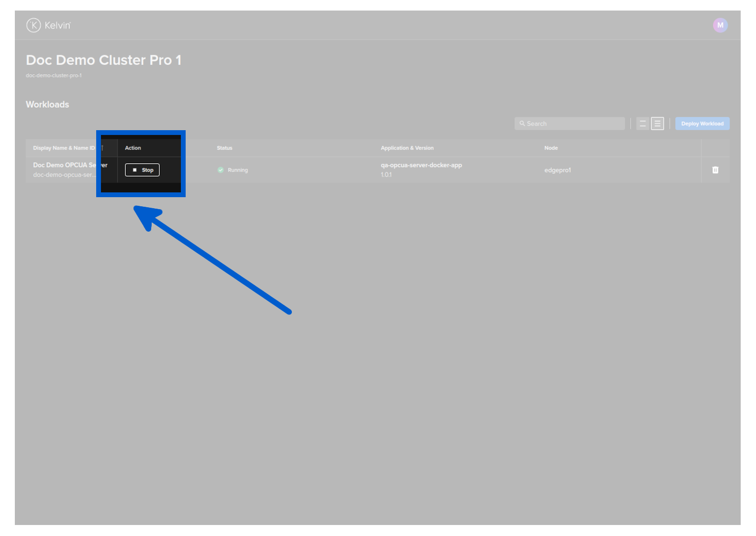The height and width of the screenshot is (536, 756).
Task: Delete the Doc Demo OPCUA Server workload
Action: 715,170
